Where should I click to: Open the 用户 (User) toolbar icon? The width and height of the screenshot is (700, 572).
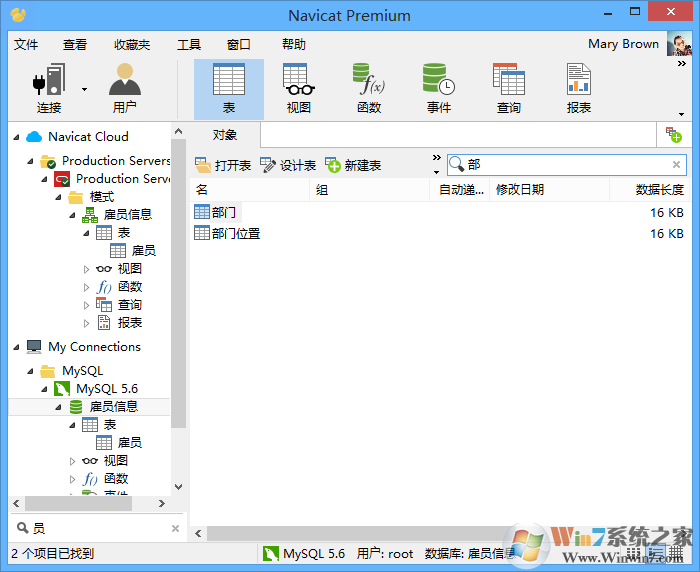coord(125,88)
